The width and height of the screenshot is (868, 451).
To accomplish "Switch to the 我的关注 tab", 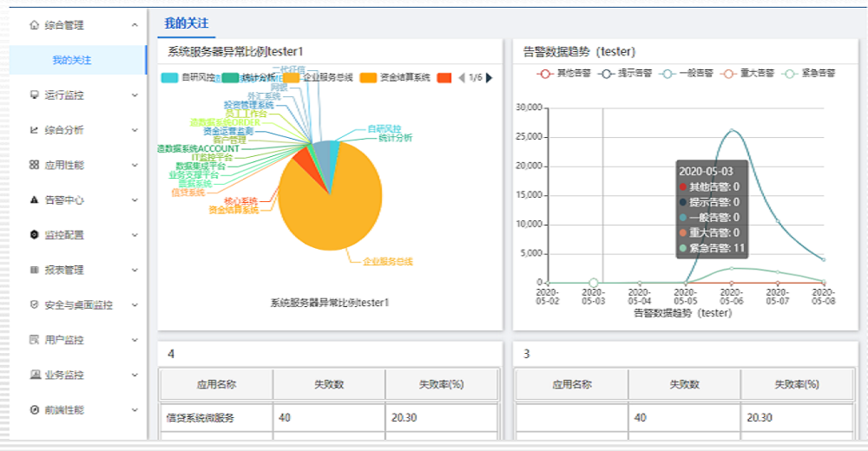I will click(x=187, y=23).
